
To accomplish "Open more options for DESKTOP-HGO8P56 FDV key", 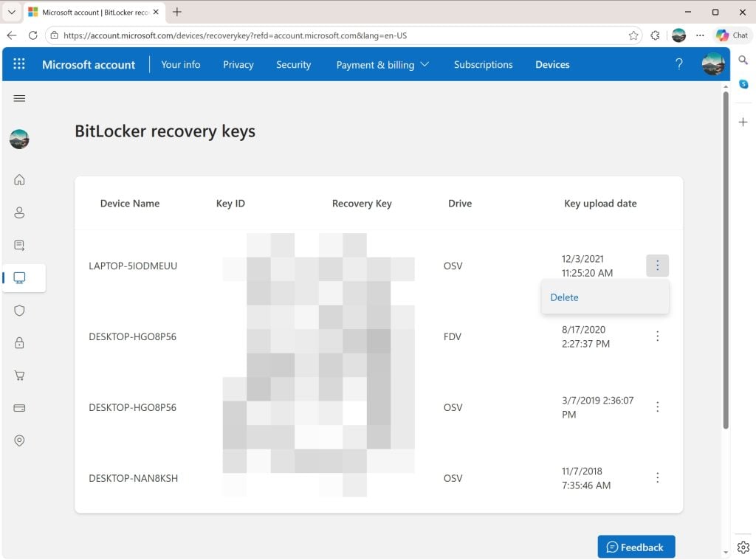I will [657, 336].
